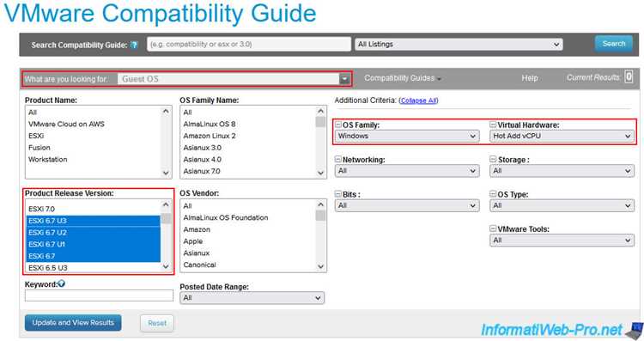
Task: Focus the Keyword input field
Action: [x=99, y=295]
